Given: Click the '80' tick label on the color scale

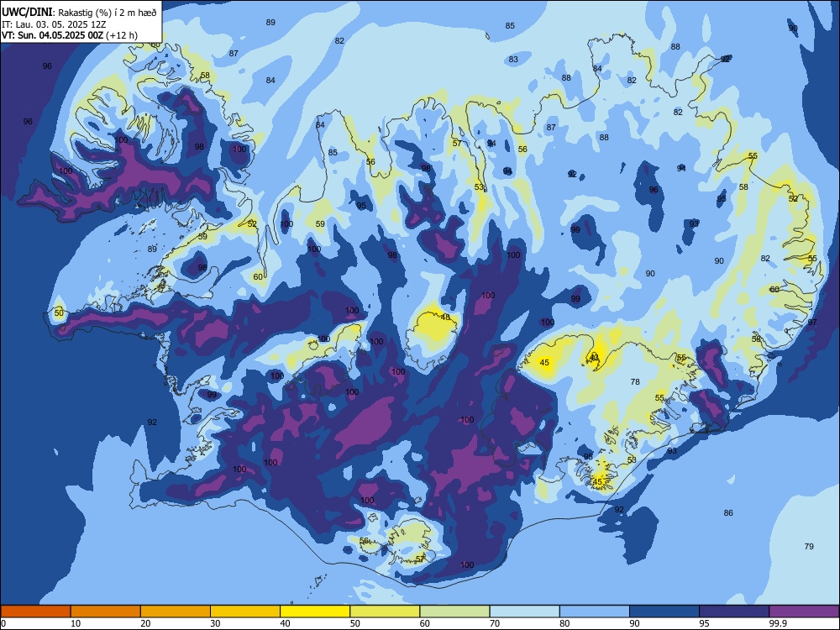Looking at the screenshot, I should [564, 623].
